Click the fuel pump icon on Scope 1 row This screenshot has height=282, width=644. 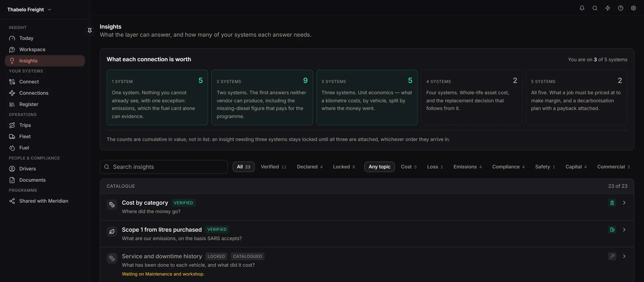pos(612,230)
